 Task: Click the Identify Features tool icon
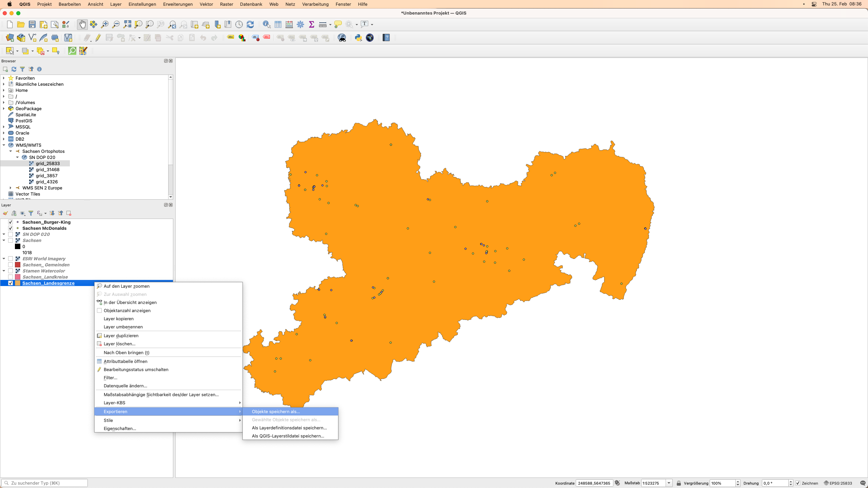[266, 24]
